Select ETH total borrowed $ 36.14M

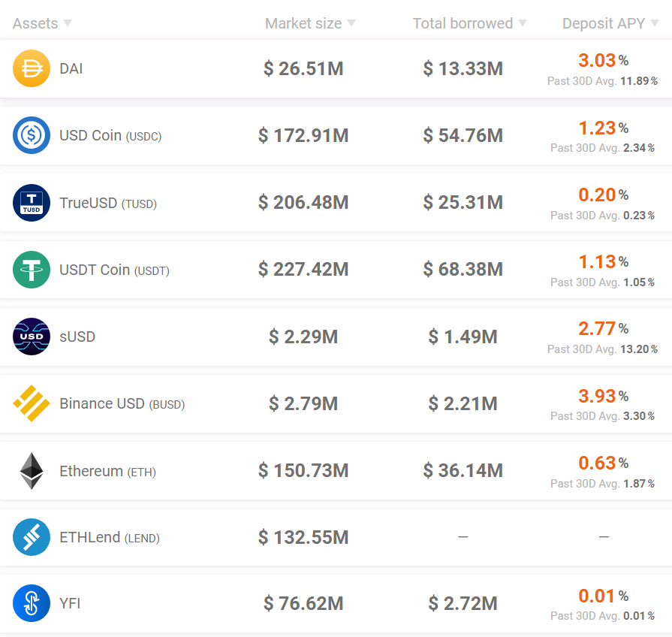(463, 470)
